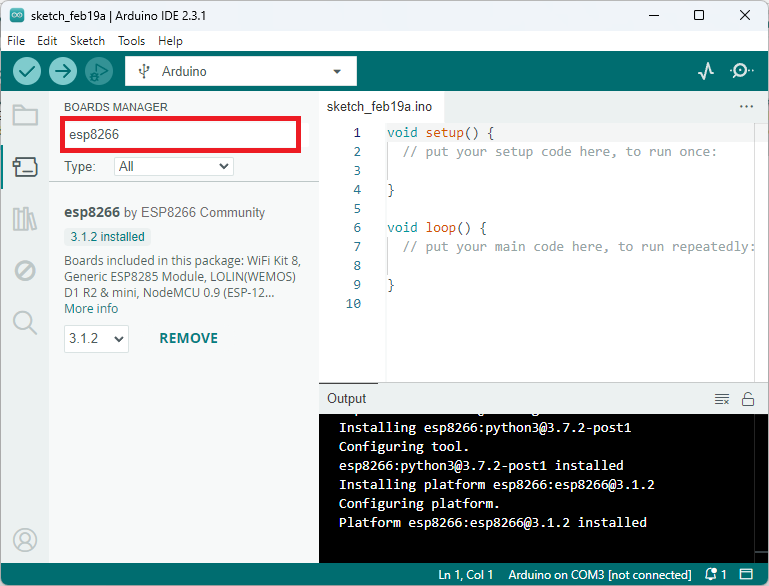Open the Sketchbook folder panel
Viewport: 769px width, 586px height.
pyautogui.click(x=25, y=115)
